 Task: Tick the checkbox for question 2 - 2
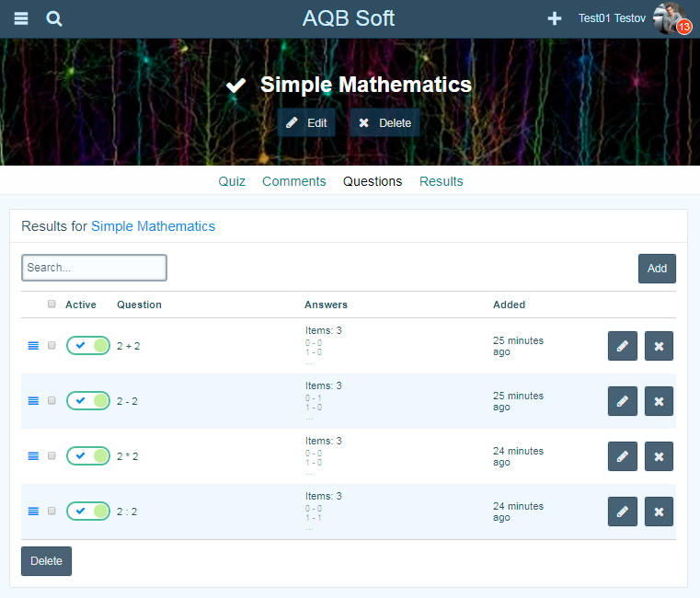52,401
